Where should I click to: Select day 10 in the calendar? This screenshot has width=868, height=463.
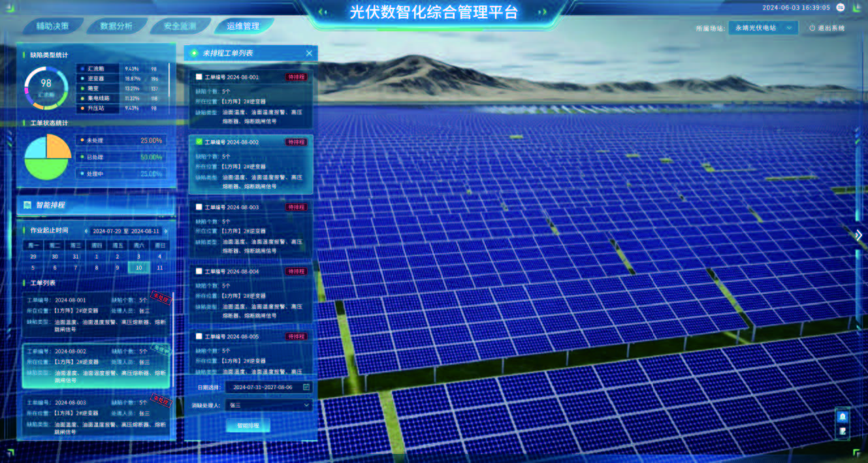coord(138,268)
